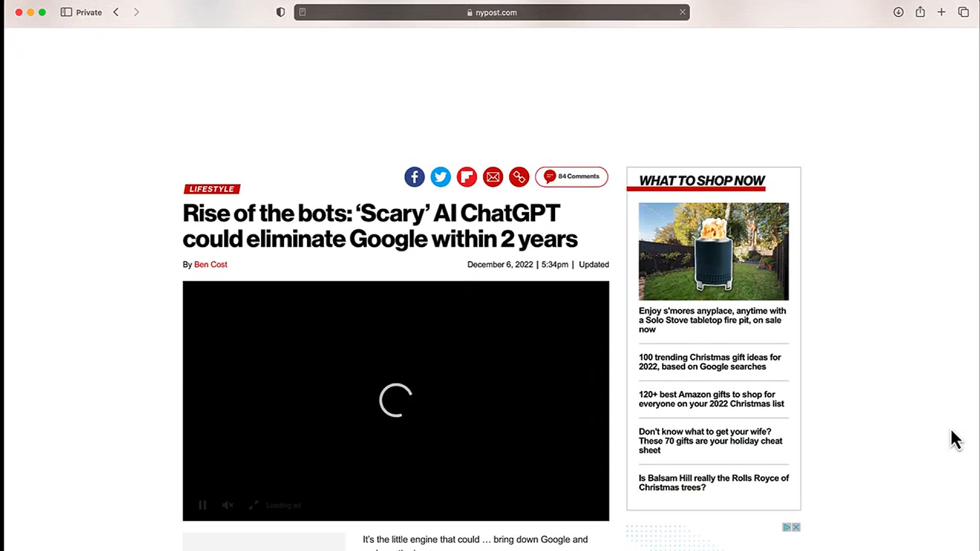Open Safari share menu
This screenshot has width=980, height=551.
coord(920,12)
